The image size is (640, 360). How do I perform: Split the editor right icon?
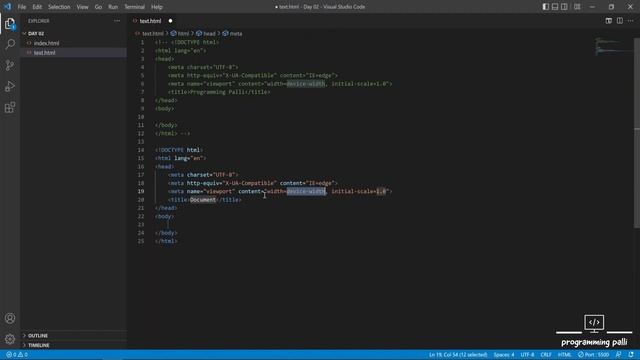pyautogui.click(x=620, y=21)
